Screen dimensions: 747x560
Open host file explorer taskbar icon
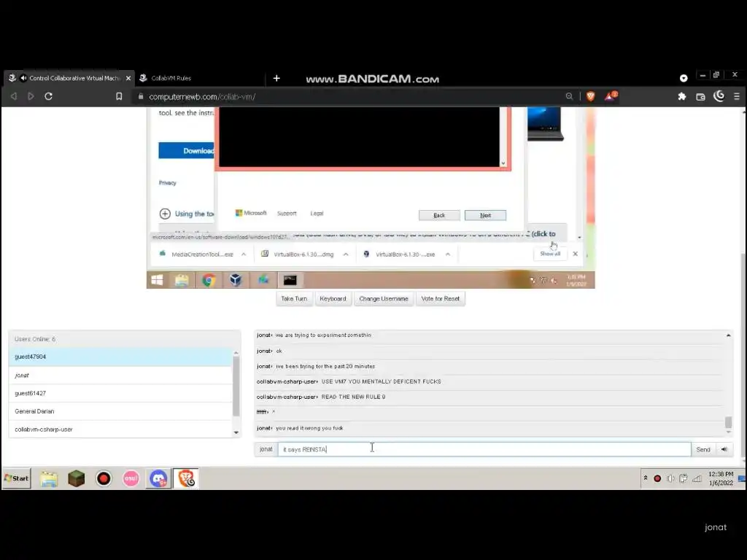[49, 478]
